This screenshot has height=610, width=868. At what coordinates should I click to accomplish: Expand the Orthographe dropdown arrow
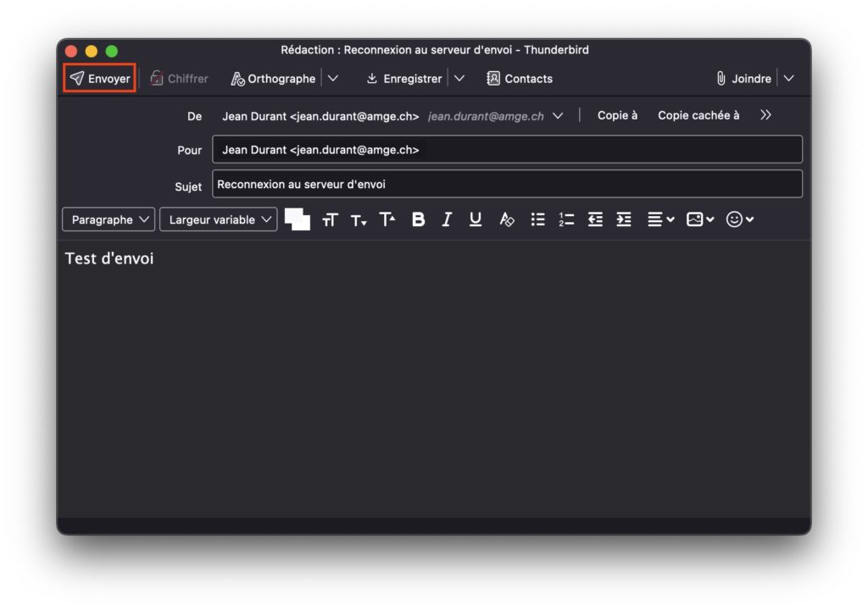click(333, 79)
